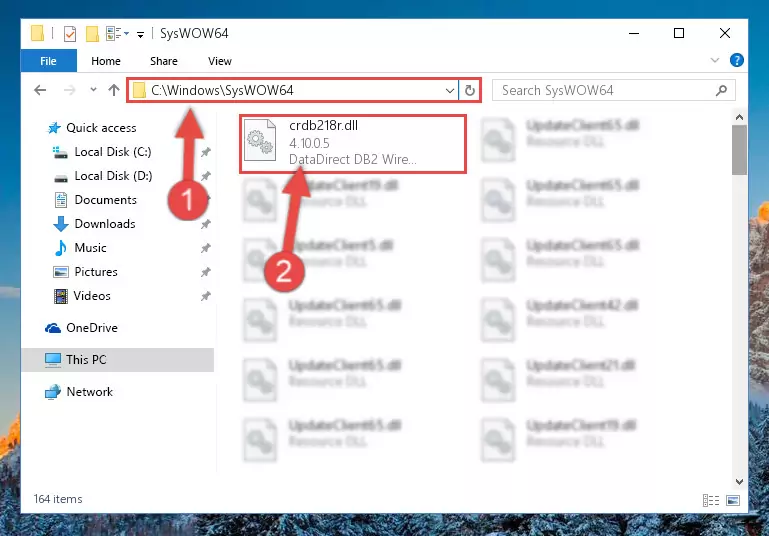Switch to Large icons view in status bar
769x536 pixels.
click(x=733, y=500)
